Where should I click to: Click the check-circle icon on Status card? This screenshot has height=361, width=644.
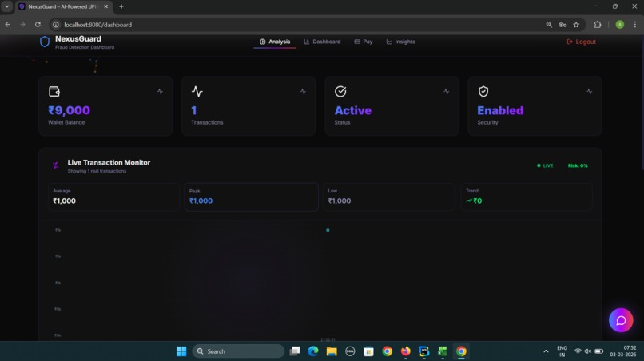[x=340, y=91]
